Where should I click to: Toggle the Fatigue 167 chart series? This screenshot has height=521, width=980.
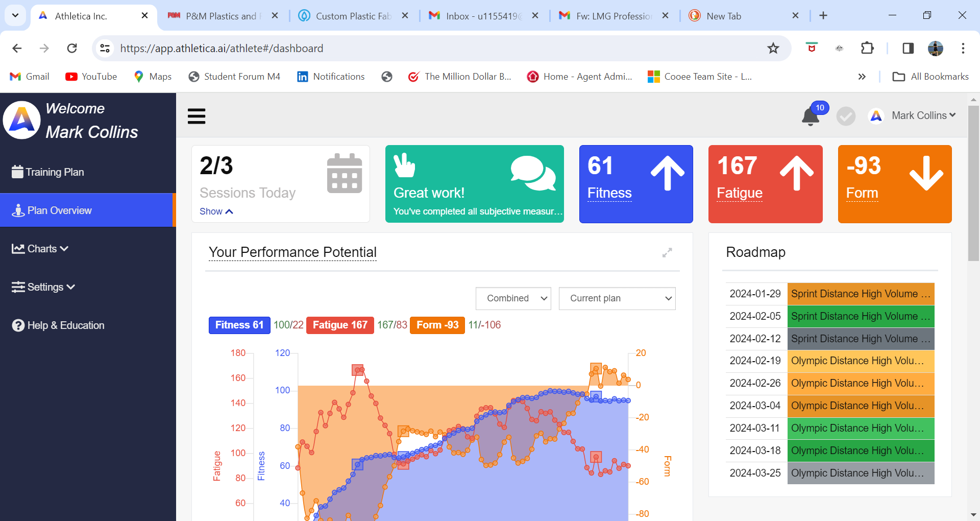(340, 325)
